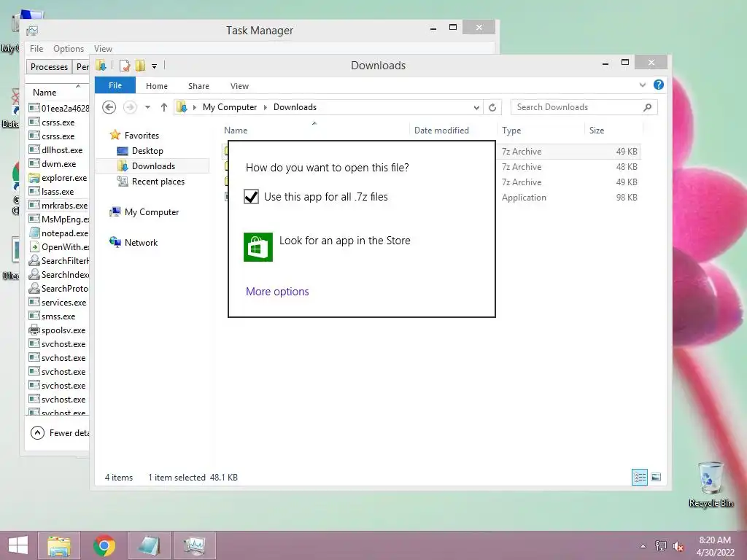
Task: Open the network tray icon
Action: [661, 546]
